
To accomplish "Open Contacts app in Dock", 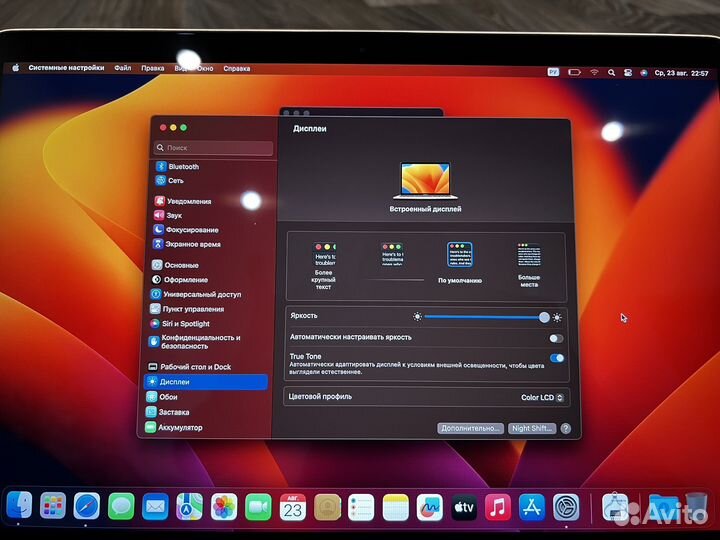I will click(x=327, y=507).
